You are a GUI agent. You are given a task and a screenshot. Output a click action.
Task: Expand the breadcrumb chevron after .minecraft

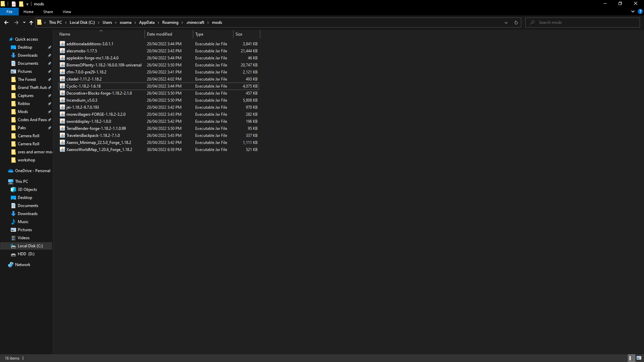[208, 22]
